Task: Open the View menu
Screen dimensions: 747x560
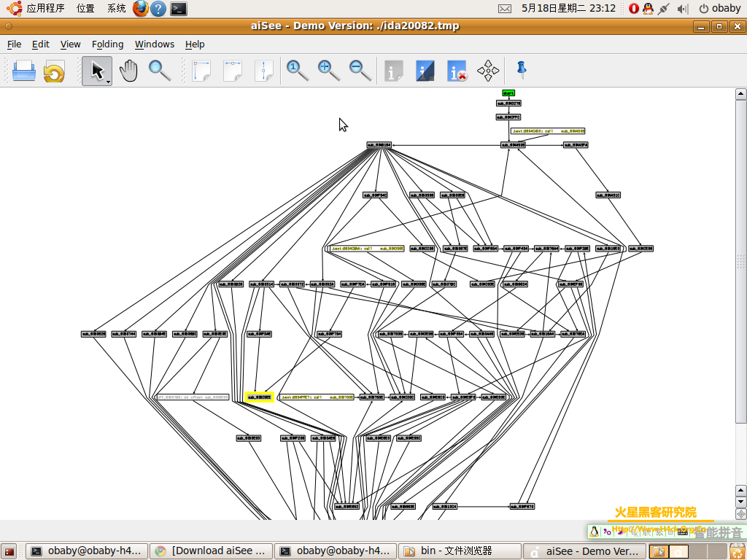Action: (x=70, y=44)
